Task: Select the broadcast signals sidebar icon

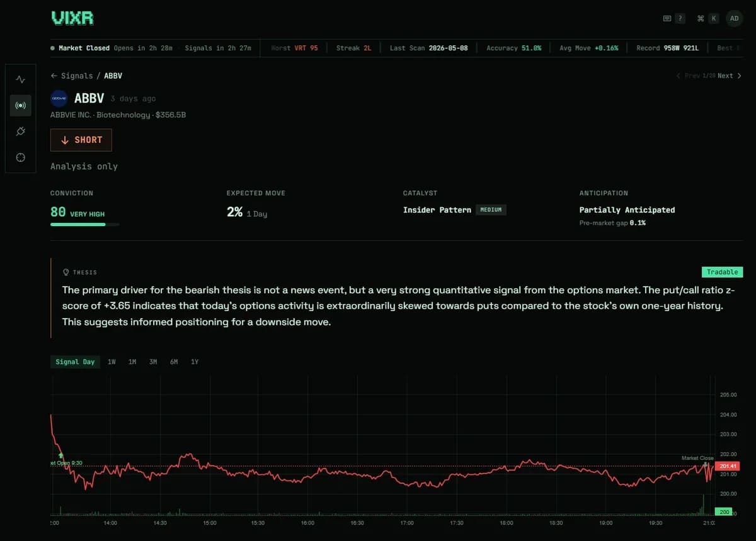Action: pos(20,105)
